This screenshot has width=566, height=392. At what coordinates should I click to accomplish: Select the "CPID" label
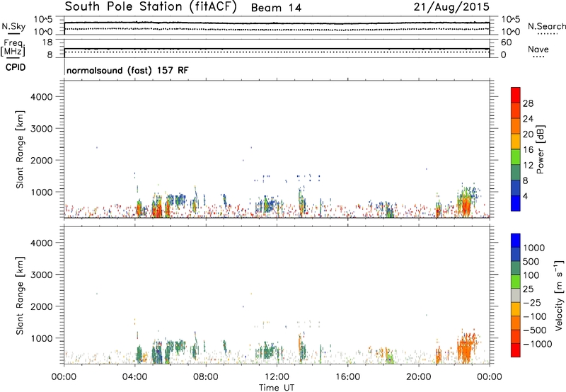[16, 67]
